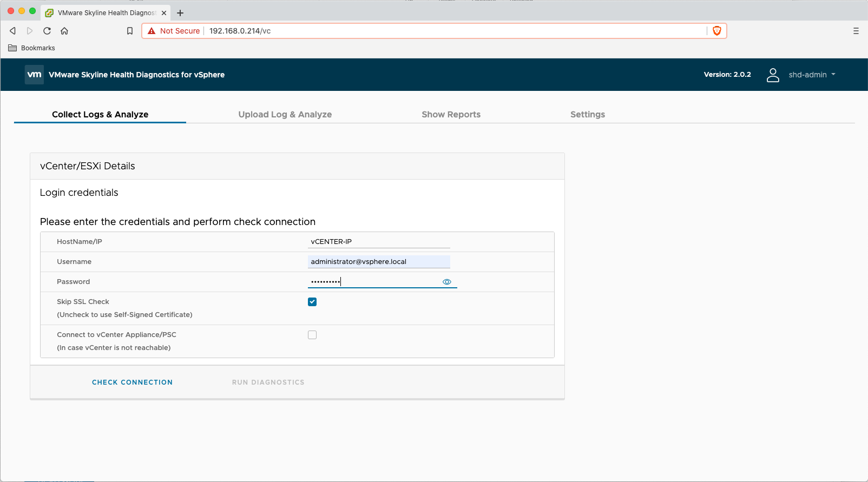Select the VMware Skyline browser tab
The height and width of the screenshot is (482, 868).
tap(106, 13)
